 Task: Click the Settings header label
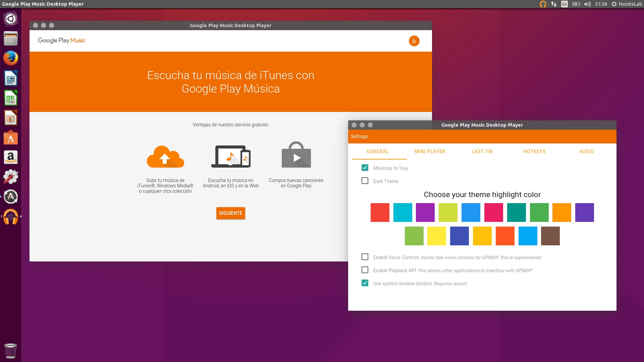(x=359, y=136)
